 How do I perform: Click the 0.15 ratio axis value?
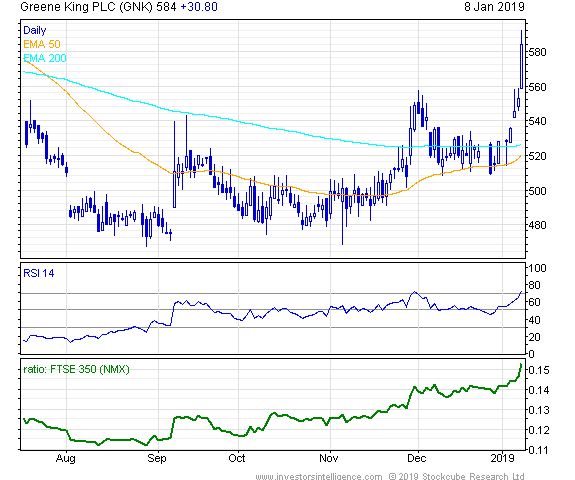539,370
